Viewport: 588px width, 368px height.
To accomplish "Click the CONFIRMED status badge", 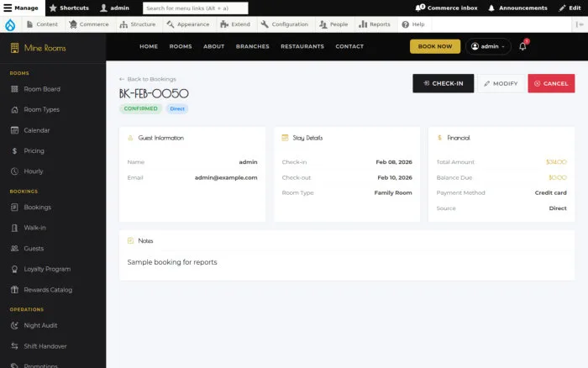I will [x=140, y=108].
